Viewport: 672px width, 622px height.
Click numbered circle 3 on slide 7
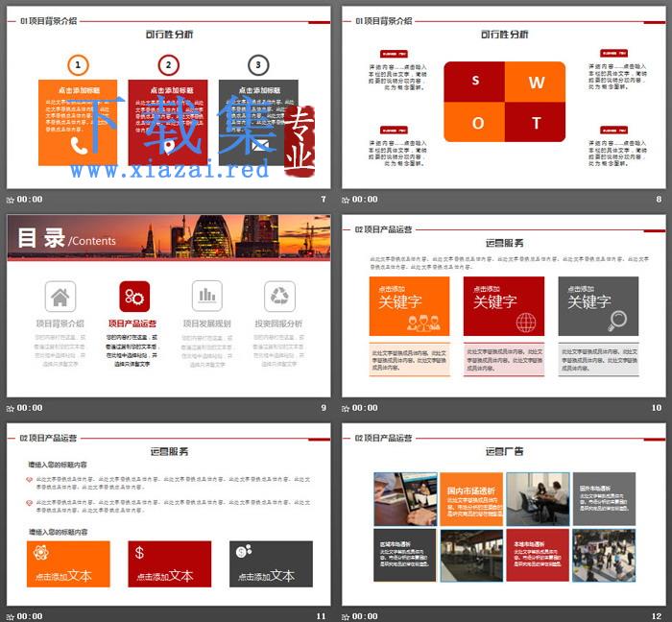click(258, 65)
